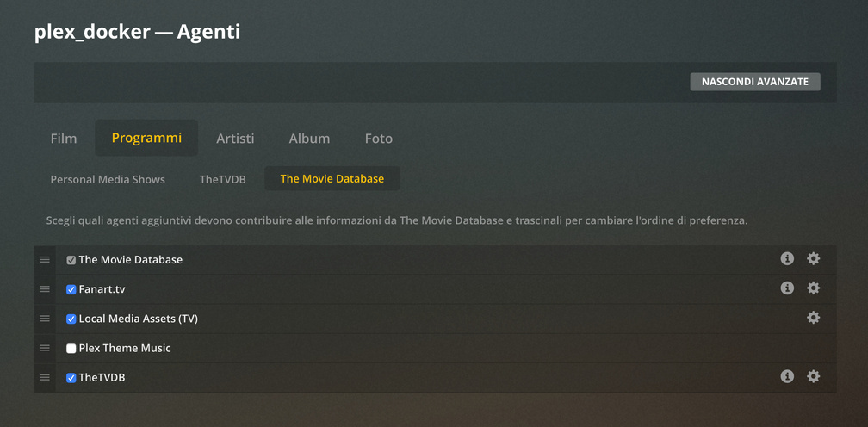Click drag handle of TheTVDB agent row

[x=45, y=377]
